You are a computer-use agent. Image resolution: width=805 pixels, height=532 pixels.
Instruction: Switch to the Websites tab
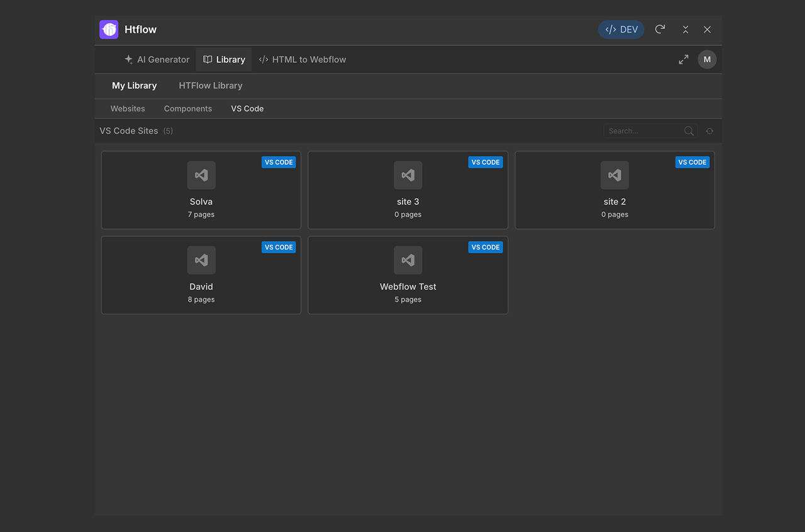127,108
